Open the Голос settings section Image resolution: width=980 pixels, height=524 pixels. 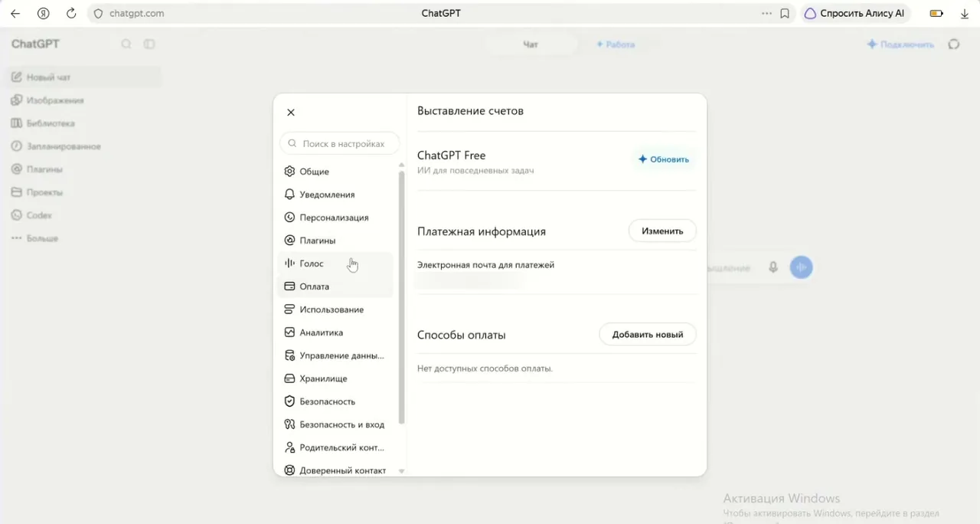[335, 264]
